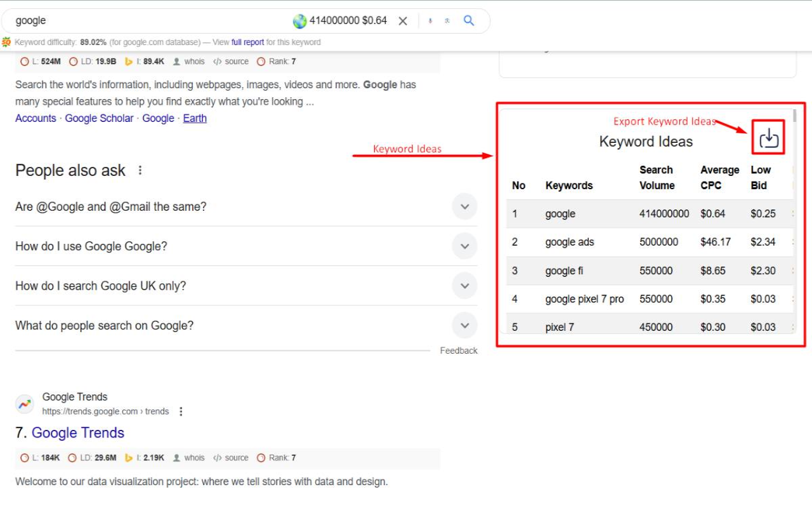The width and height of the screenshot is (812, 508).
Task: Open search by image lens icon
Action: tap(447, 21)
